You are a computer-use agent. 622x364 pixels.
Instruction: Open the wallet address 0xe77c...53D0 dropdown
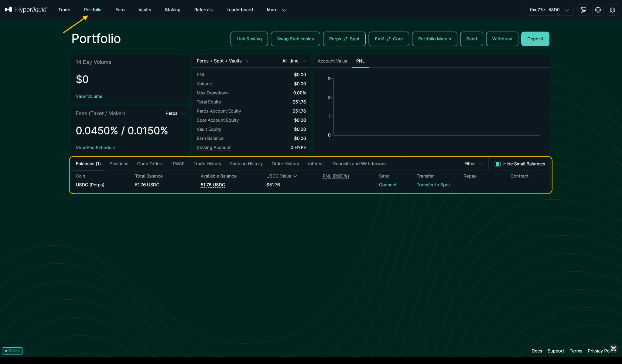coord(550,10)
